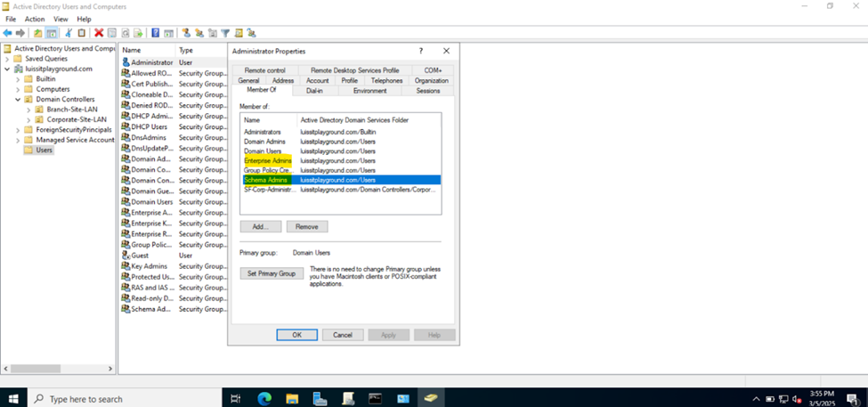Show hidden icons tray chevron

click(756, 399)
